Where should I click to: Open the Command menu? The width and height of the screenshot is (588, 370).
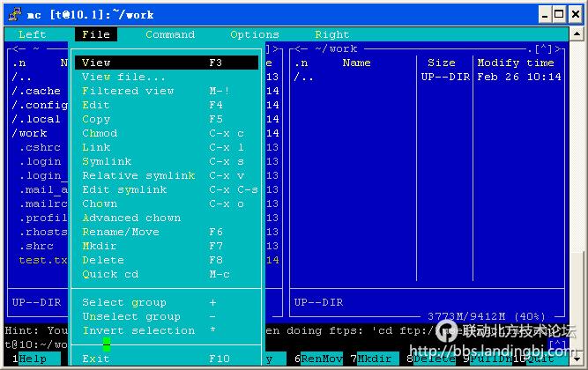170,34
